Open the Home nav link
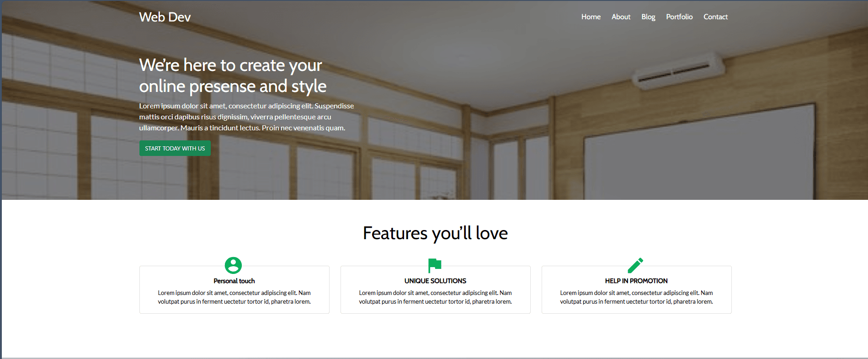This screenshot has height=359, width=868. [591, 17]
